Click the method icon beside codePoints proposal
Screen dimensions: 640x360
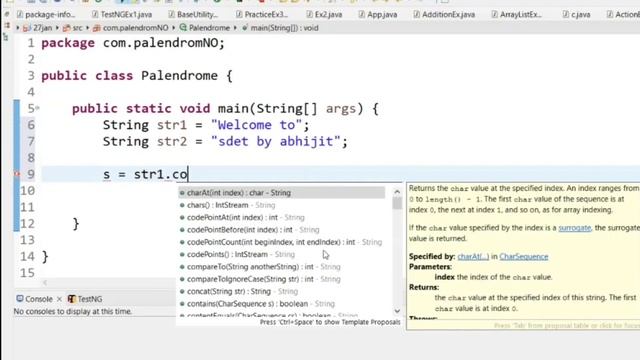tap(182, 254)
